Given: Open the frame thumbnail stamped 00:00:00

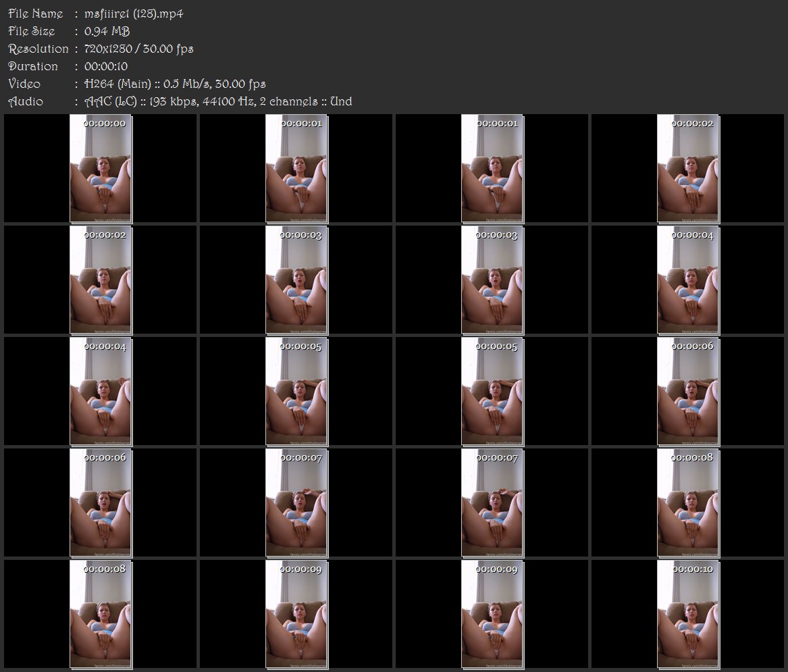Looking at the screenshot, I should pyautogui.click(x=101, y=168).
